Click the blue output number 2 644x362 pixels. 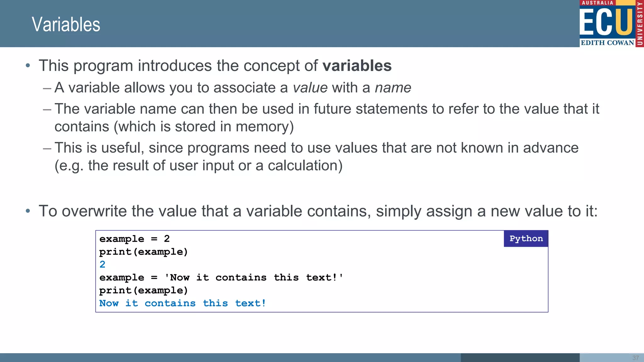[x=103, y=265]
